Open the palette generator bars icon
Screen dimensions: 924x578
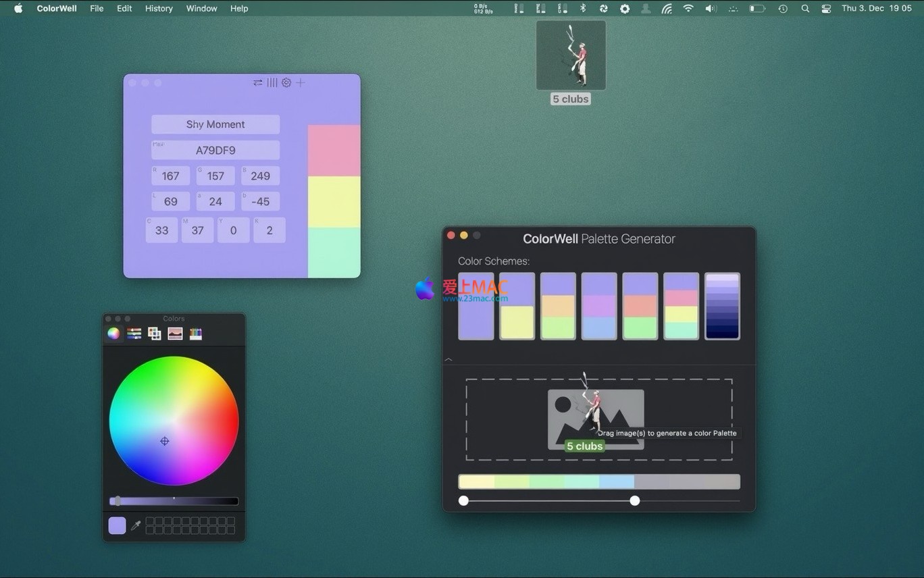pos(272,82)
